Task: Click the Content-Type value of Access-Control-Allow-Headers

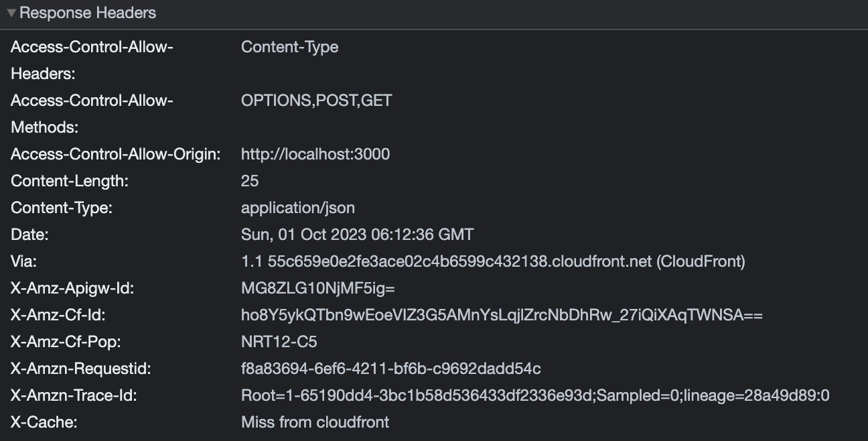Action: click(290, 47)
